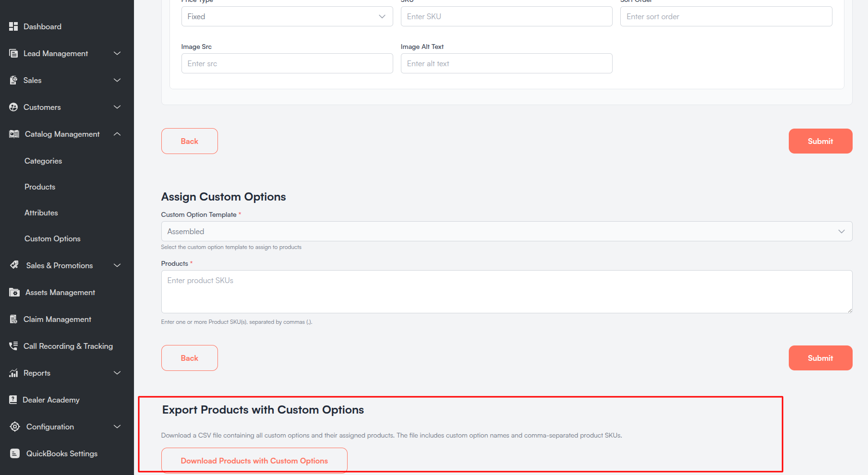Click Download Products with Custom Options button
868x475 pixels.
pyautogui.click(x=254, y=461)
